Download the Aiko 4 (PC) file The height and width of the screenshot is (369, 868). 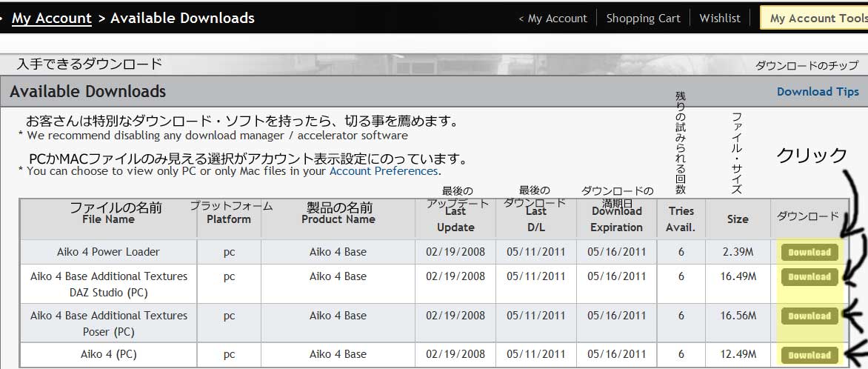[809, 356]
